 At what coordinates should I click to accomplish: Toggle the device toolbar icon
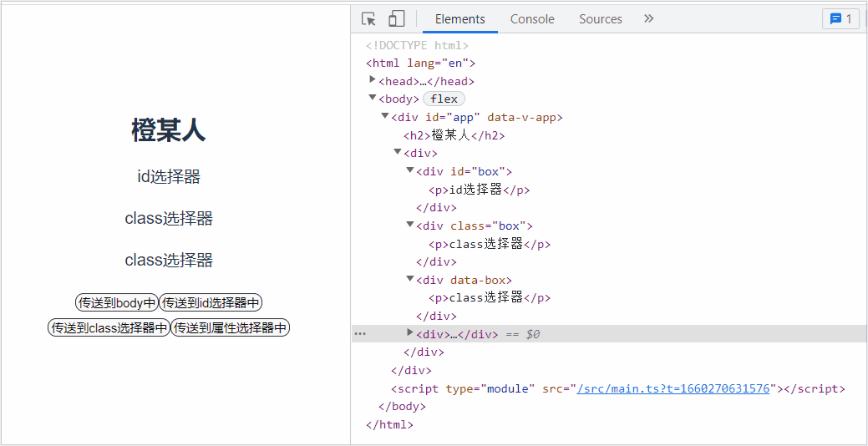(397, 19)
